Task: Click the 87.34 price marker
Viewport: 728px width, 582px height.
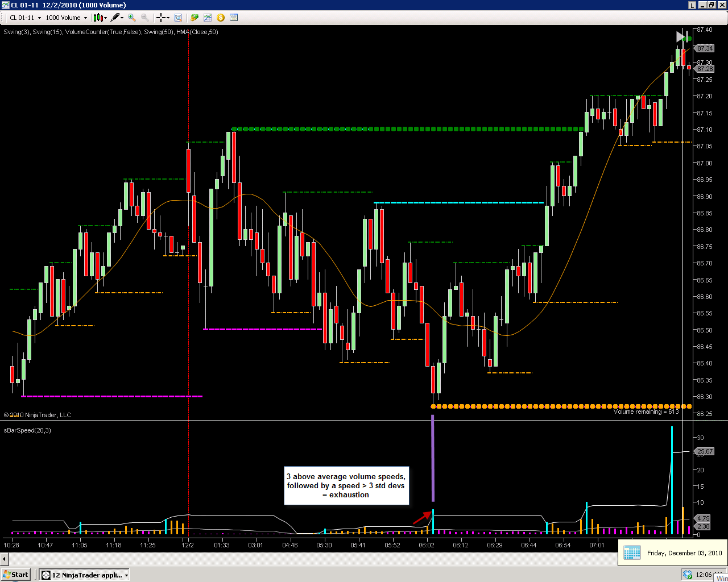Action: pos(705,48)
